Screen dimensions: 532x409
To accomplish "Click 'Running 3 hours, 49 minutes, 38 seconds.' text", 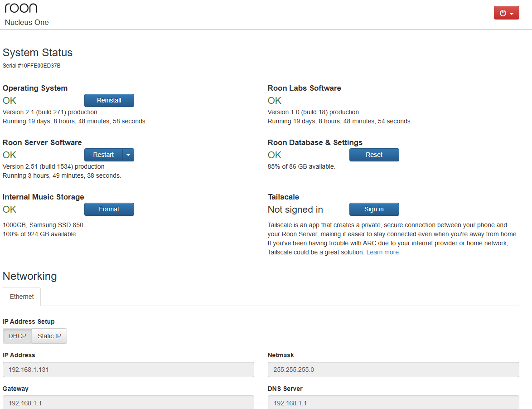I will coord(62,175).
